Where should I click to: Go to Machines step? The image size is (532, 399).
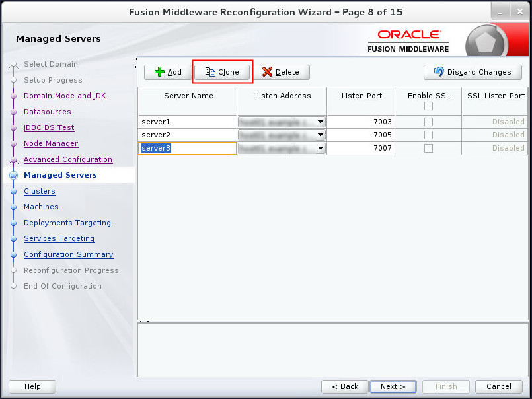41,207
